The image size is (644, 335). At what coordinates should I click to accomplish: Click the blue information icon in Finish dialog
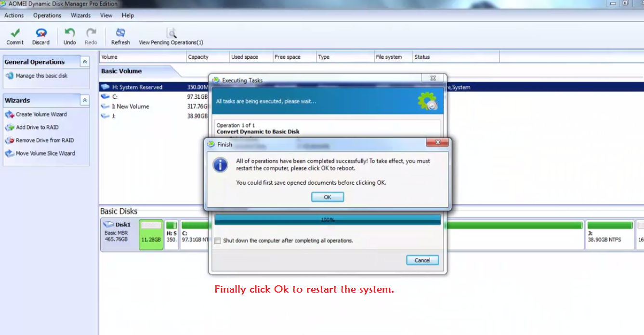click(x=220, y=165)
